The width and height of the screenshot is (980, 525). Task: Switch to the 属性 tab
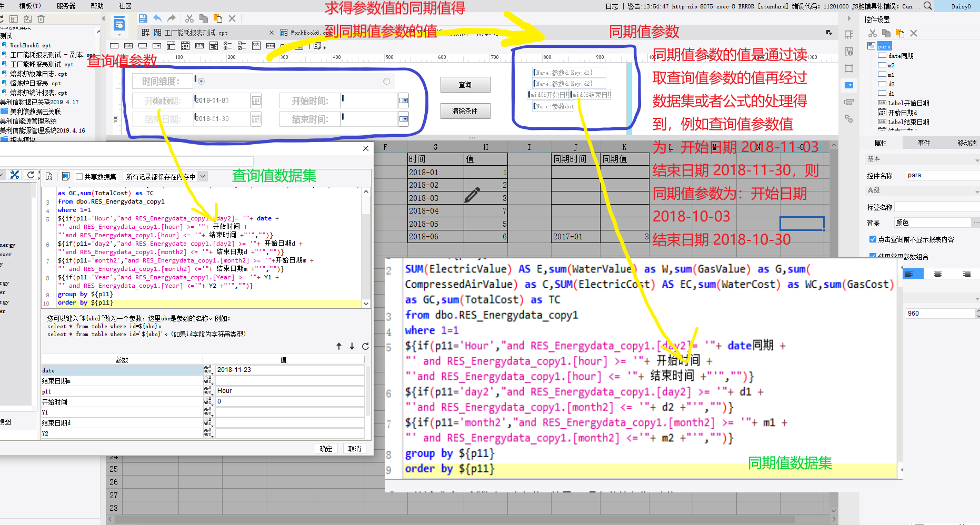[881, 143]
